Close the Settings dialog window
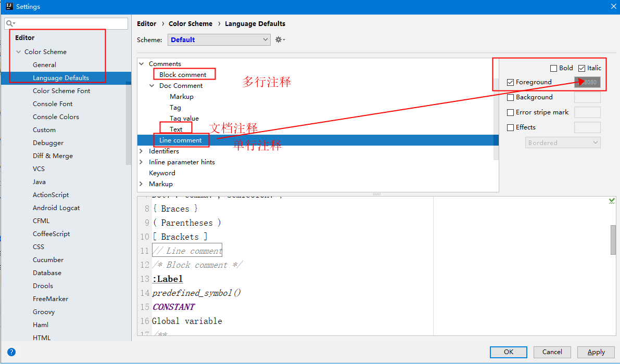 (x=613, y=6)
